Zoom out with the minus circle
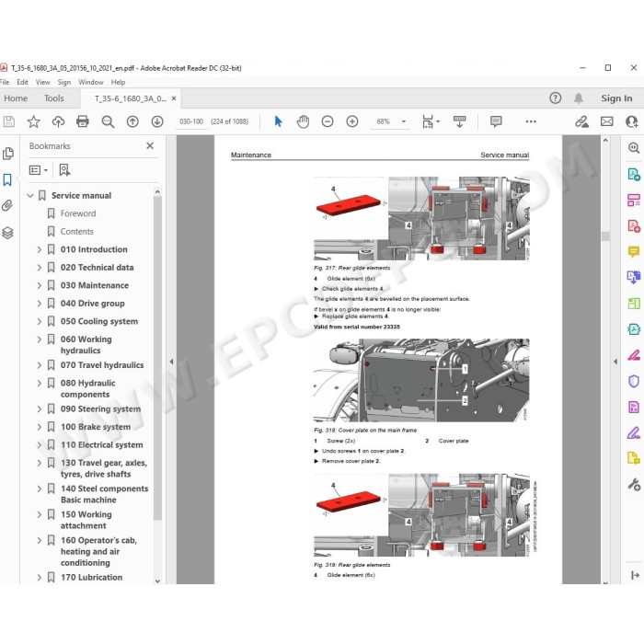 pos(328,121)
